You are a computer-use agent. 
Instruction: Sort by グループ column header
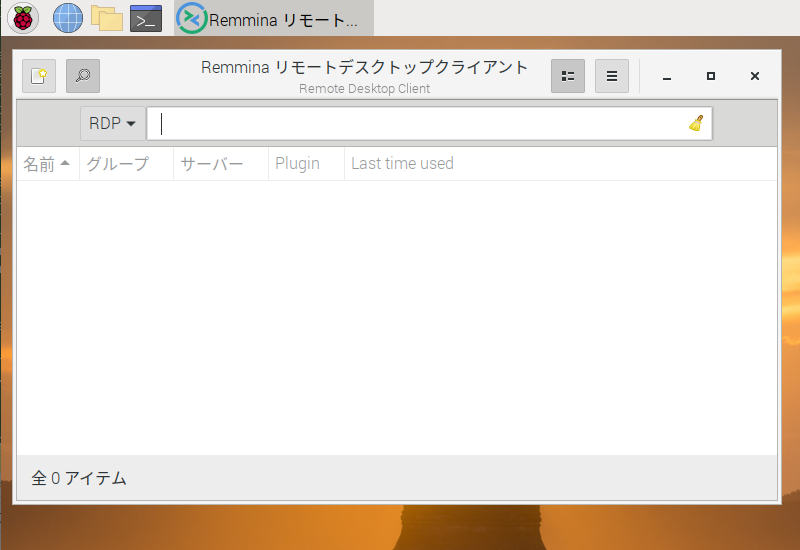tap(127, 164)
